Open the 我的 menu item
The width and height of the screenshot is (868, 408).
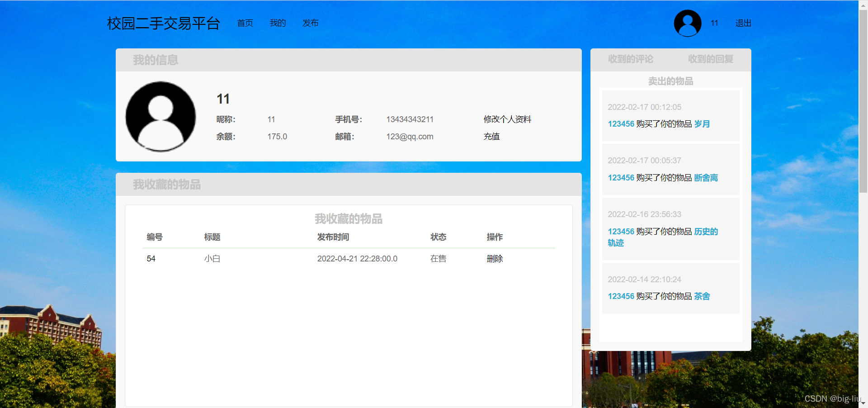pyautogui.click(x=278, y=23)
